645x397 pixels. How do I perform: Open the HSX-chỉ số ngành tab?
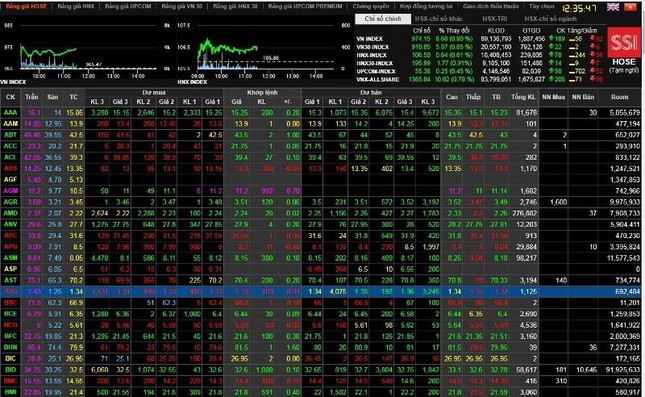click(x=550, y=19)
